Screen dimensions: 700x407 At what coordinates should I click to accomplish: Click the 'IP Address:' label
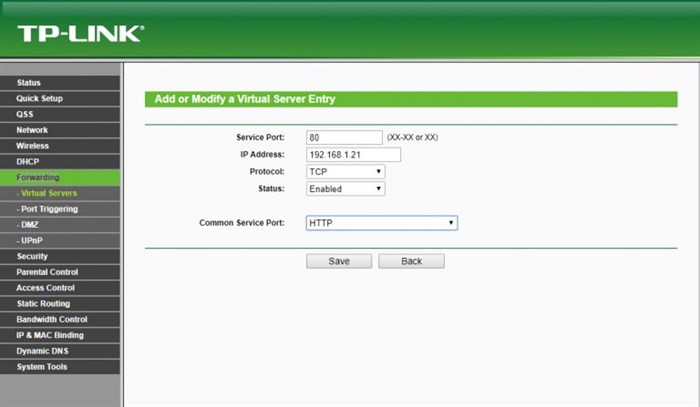point(262,154)
